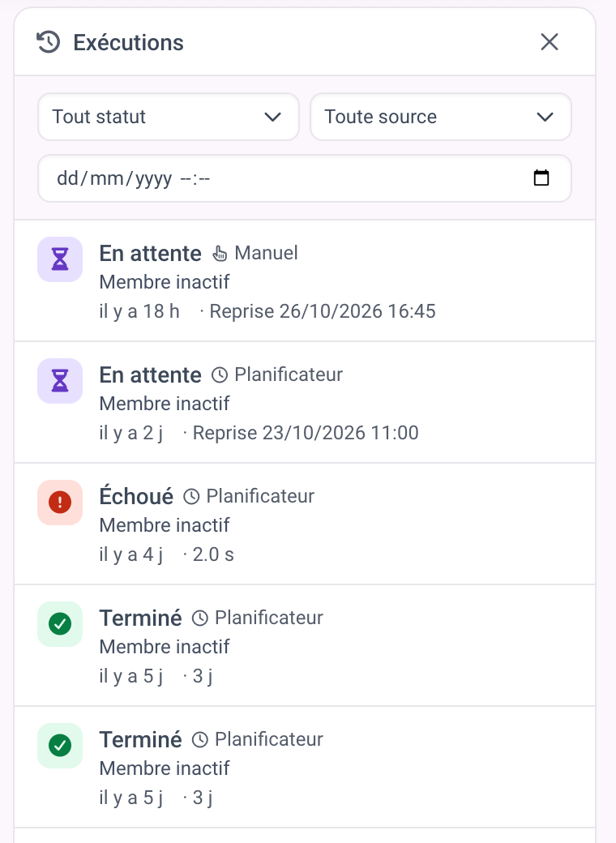Screen dimensions: 616x843
Task: Click the hand icon beside Manuel
Action: (220, 253)
